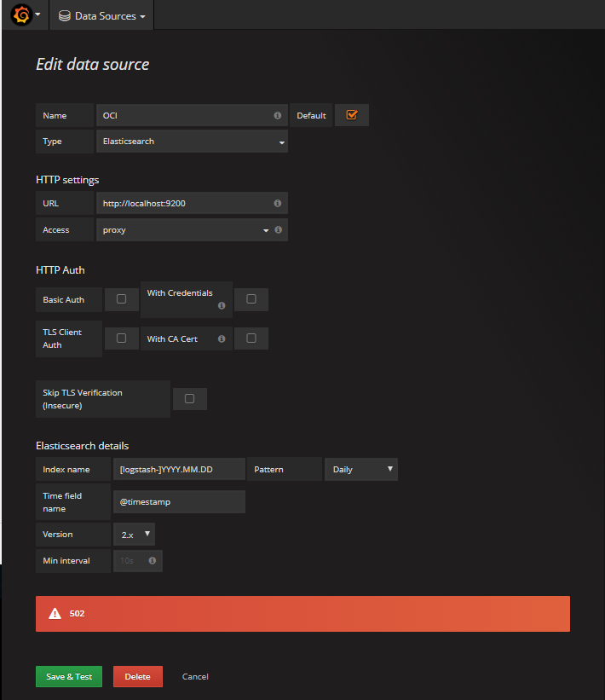
Task: Click the Min interval info icon
Action: 153,560
